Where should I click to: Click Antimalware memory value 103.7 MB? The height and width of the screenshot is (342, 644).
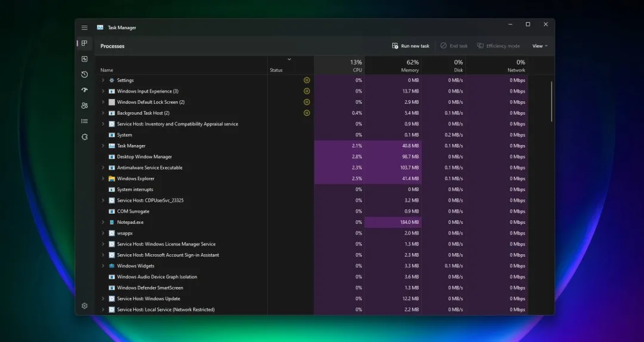pyautogui.click(x=409, y=168)
